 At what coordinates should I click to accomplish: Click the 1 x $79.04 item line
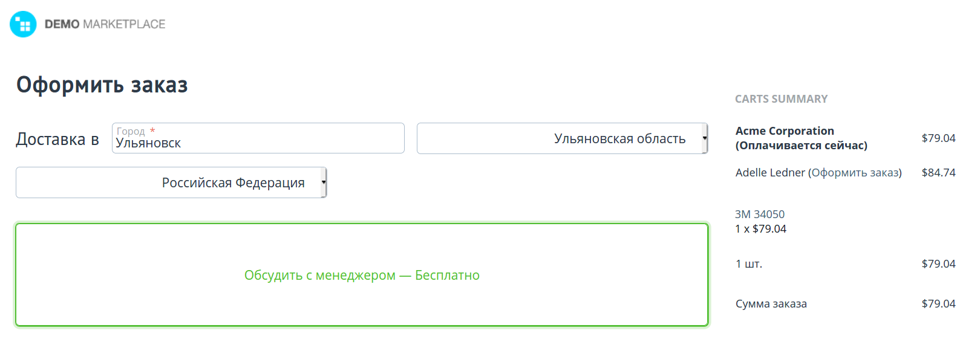pos(760,229)
